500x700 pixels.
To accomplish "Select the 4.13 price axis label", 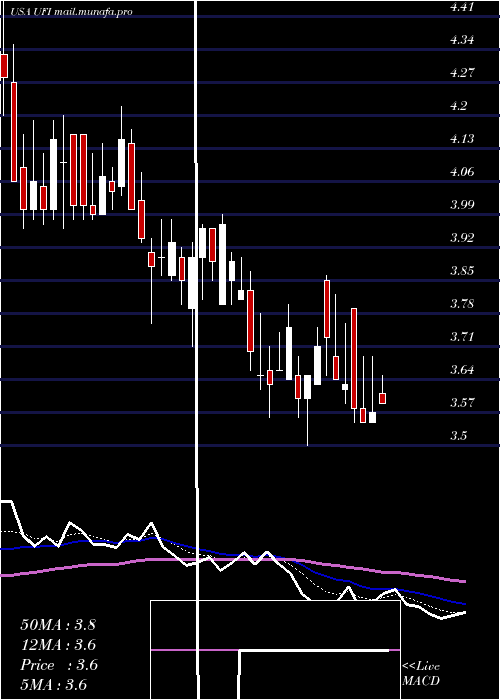I will click(x=462, y=138).
